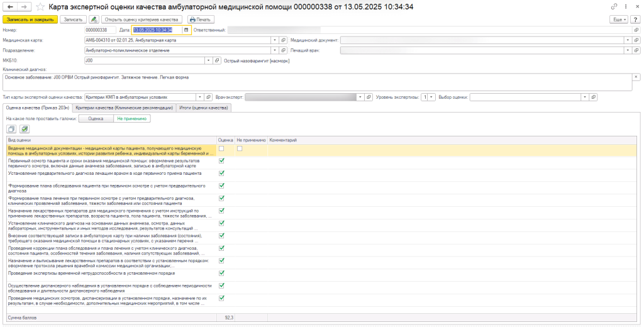
Task: Open help with the question mark button
Action: (634, 19)
